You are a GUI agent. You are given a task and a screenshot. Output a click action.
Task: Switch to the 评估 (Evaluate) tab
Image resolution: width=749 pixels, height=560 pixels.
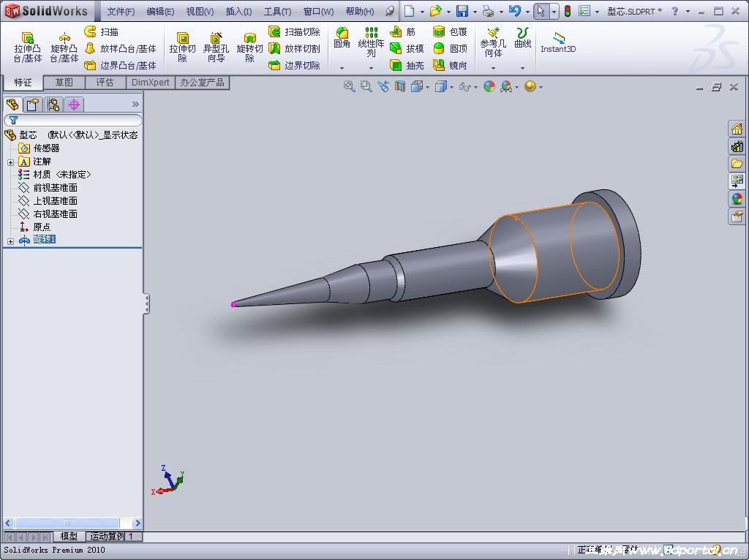(x=105, y=83)
